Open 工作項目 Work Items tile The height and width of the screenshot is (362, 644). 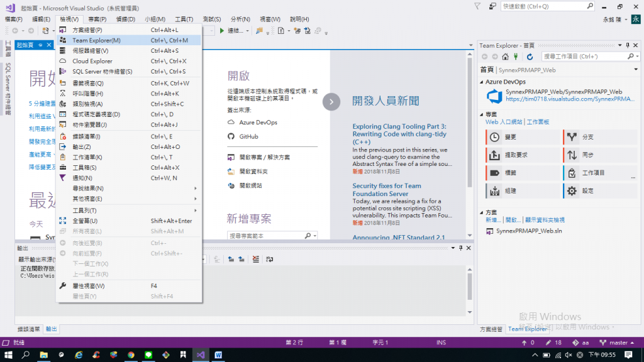coord(600,173)
